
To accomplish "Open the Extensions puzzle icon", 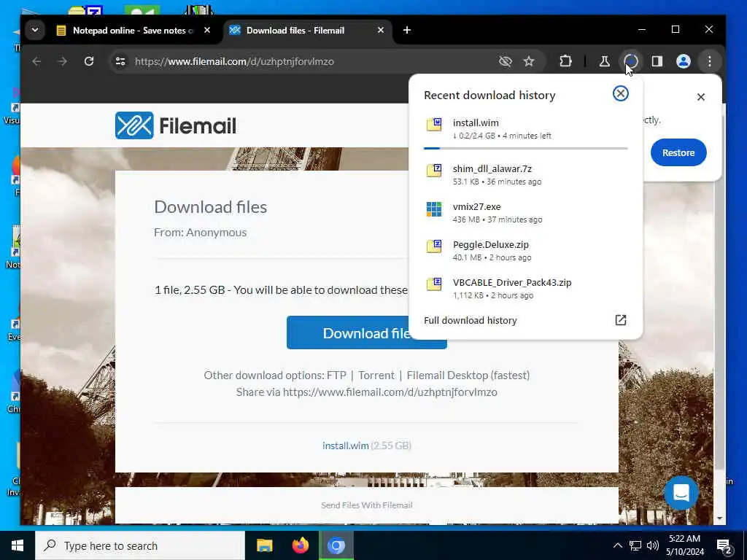I will (565, 61).
